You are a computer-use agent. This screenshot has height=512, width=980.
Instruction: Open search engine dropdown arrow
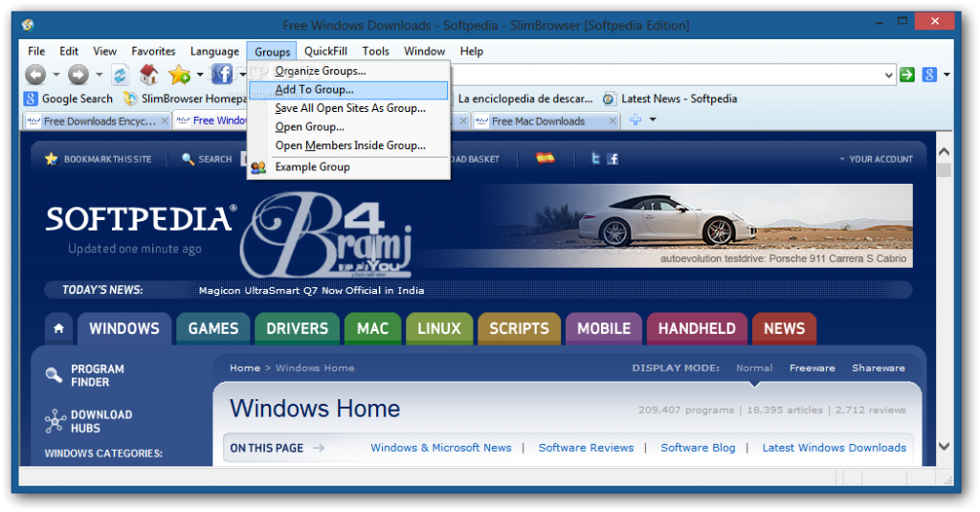(947, 75)
